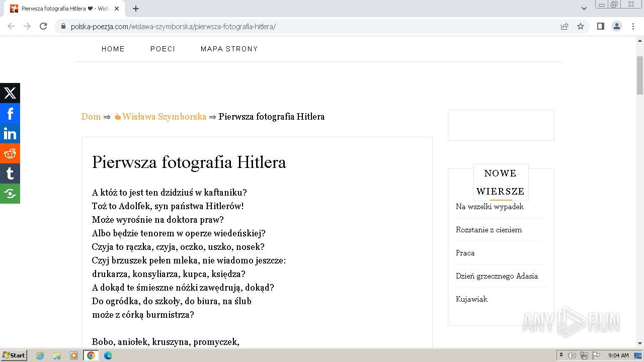The image size is (644, 362).
Task: Close the Pierwsza fotografia Hitlera tab
Action: tap(117, 9)
